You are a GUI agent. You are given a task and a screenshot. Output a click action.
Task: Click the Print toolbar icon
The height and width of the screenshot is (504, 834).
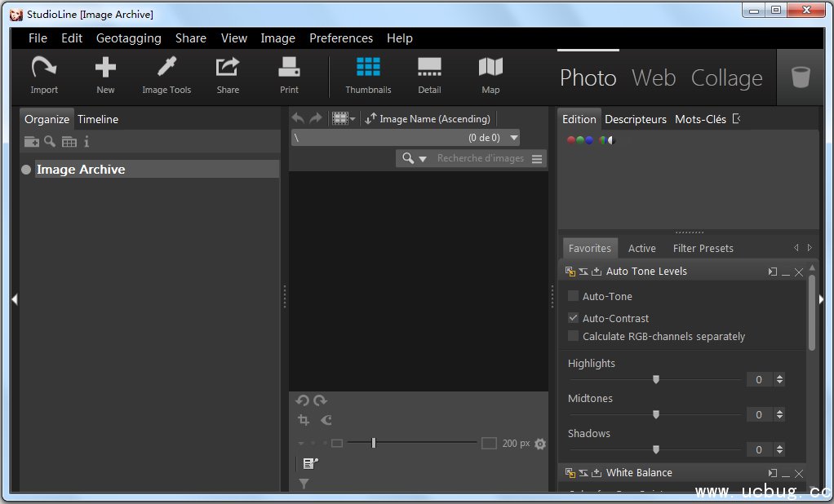tap(289, 74)
